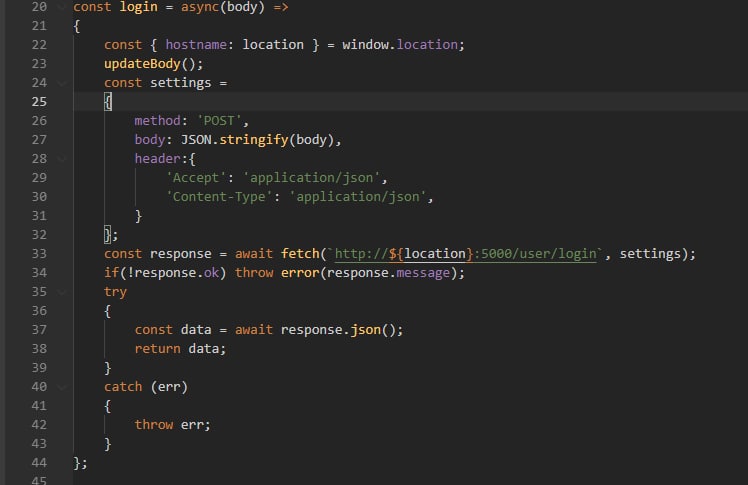Click the 'catch' keyword
This screenshot has height=485, width=748.
(x=123, y=387)
